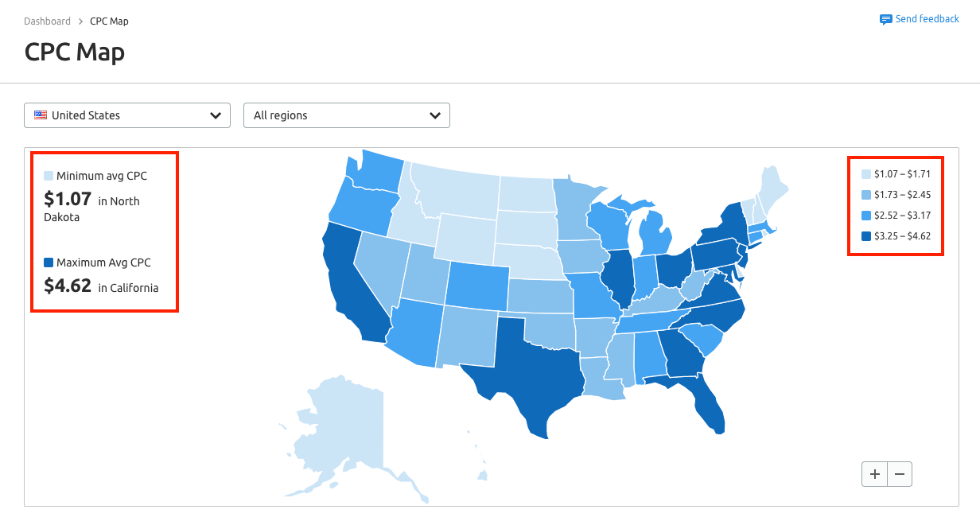Viewport: 980px width, 521px height.
Task: Click the $1.73 – $2.45 legend swatch
Action: pyautogui.click(x=865, y=194)
